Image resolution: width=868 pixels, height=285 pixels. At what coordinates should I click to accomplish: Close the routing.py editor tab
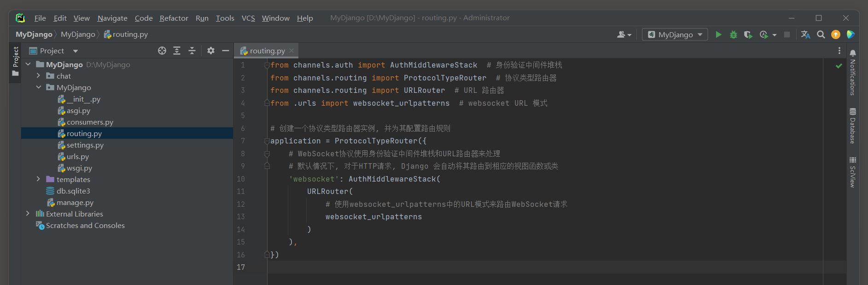(291, 51)
